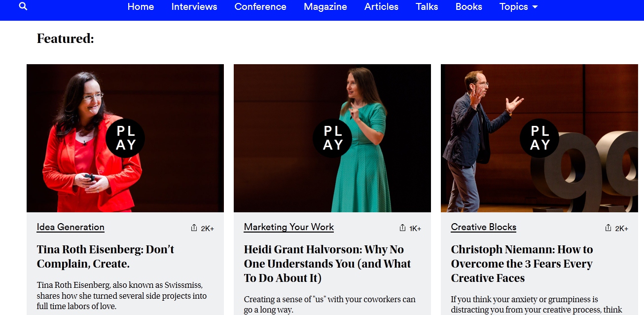Open the Conference section
The image size is (644, 315).
[x=260, y=7]
